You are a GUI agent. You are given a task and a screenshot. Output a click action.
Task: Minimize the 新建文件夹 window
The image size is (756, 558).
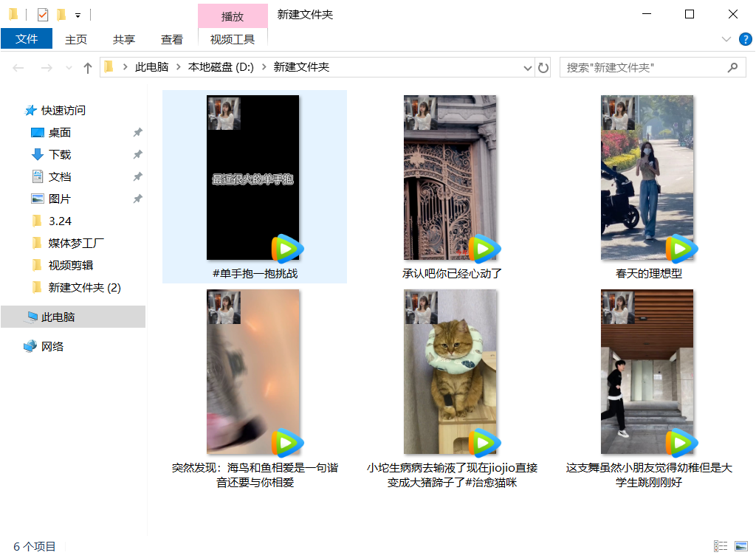(x=647, y=15)
